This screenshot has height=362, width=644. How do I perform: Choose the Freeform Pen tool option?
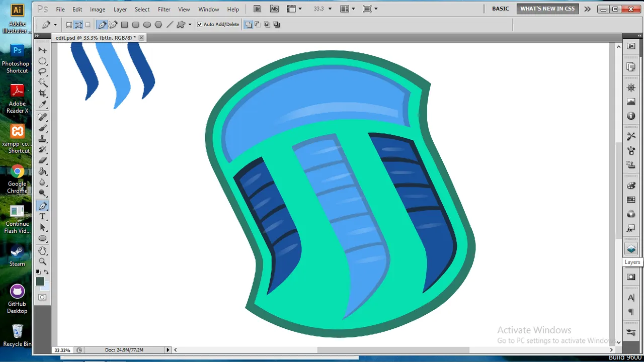[113, 24]
